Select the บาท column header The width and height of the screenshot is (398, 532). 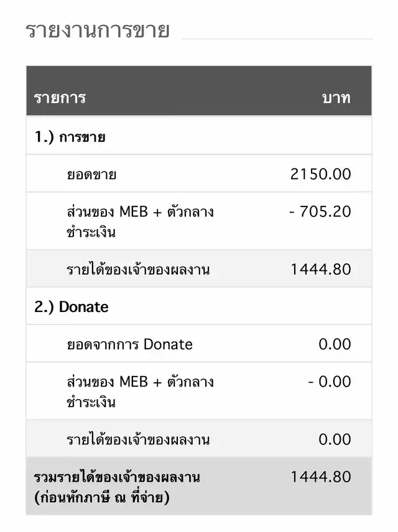(336, 98)
